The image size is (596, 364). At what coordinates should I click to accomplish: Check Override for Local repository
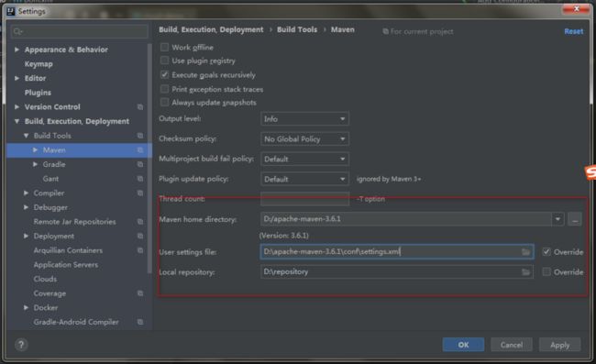point(546,271)
